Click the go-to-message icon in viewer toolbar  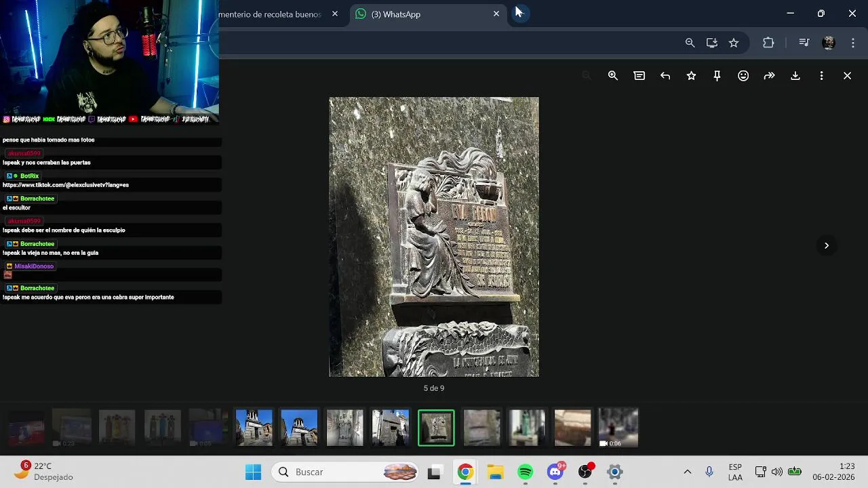(639, 76)
